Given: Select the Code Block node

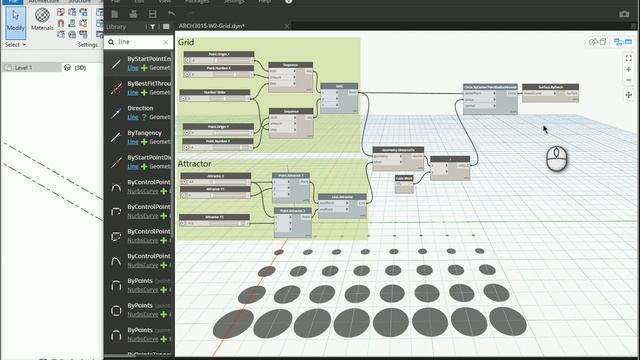Looking at the screenshot, I should [404, 184].
